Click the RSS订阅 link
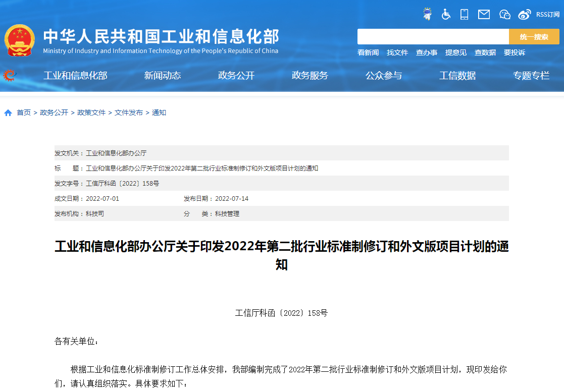 click(x=547, y=15)
